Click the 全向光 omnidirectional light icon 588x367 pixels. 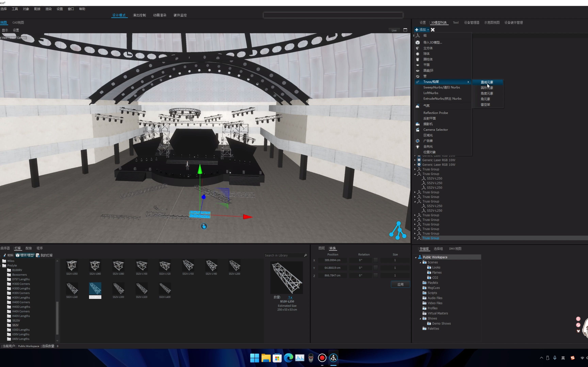[x=418, y=146]
